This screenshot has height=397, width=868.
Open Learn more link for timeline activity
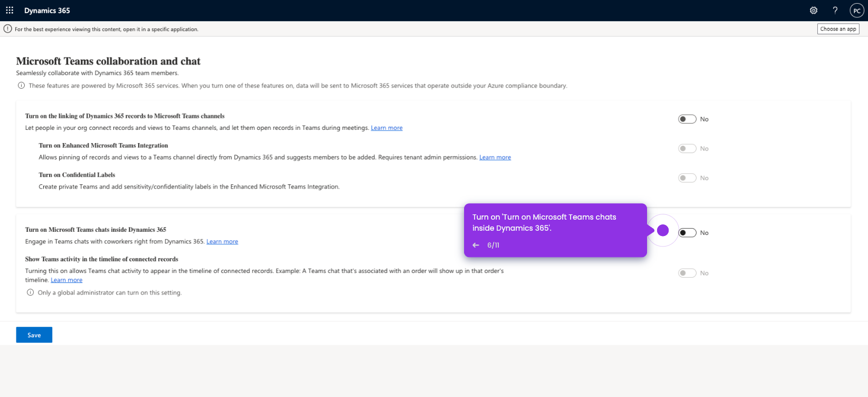point(66,280)
